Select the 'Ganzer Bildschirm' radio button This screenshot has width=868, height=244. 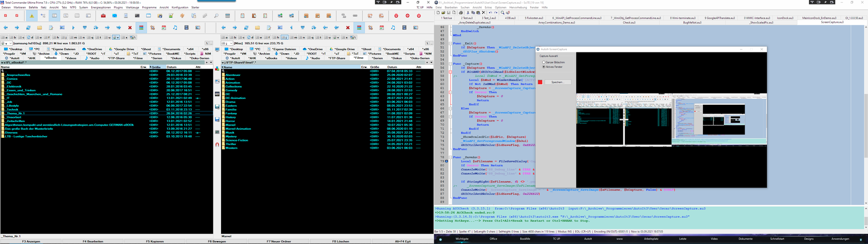(543, 62)
